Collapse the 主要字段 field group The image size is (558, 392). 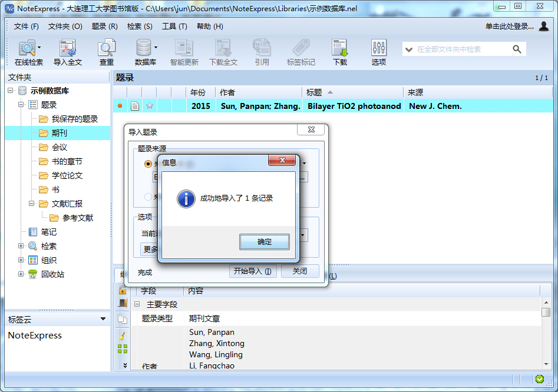tap(137, 304)
